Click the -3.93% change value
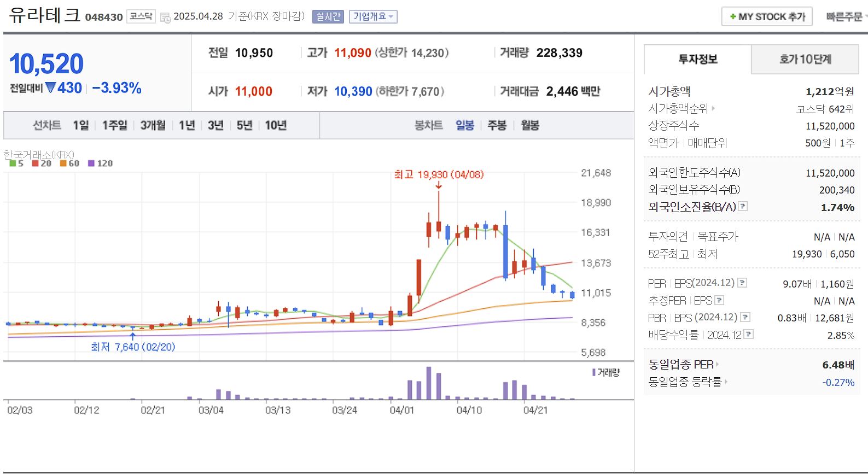The height and width of the screenshot is (474, 868). pos(116,88)
